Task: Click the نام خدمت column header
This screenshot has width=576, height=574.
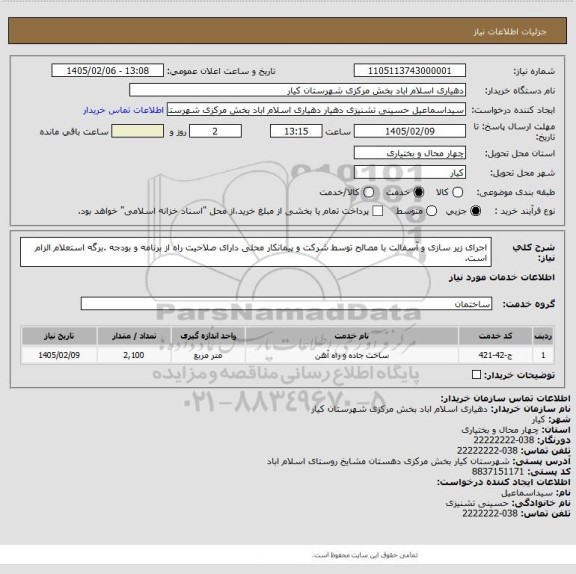Action: [352, 336]
